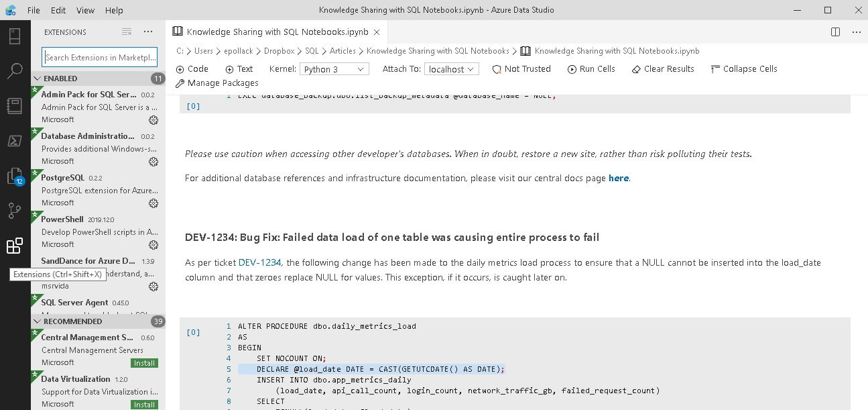Split the editor to the side
The image size is (868, 410).
pos(835,32)
